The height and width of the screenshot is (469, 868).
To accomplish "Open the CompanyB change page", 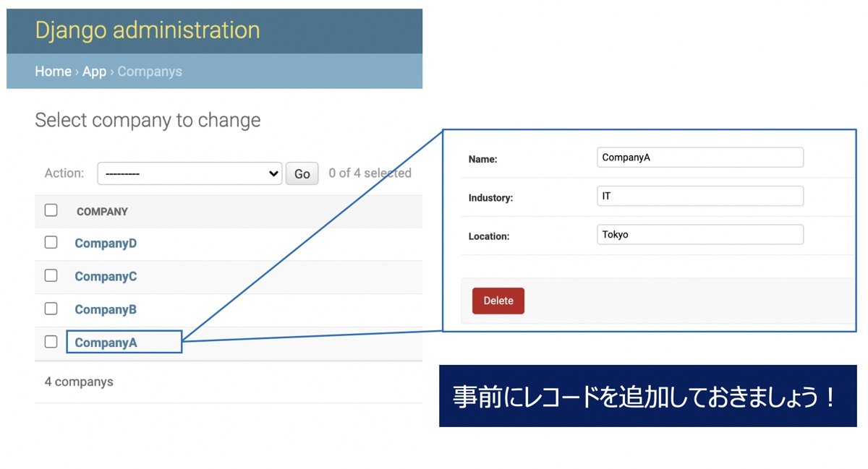I will [106, 309].
